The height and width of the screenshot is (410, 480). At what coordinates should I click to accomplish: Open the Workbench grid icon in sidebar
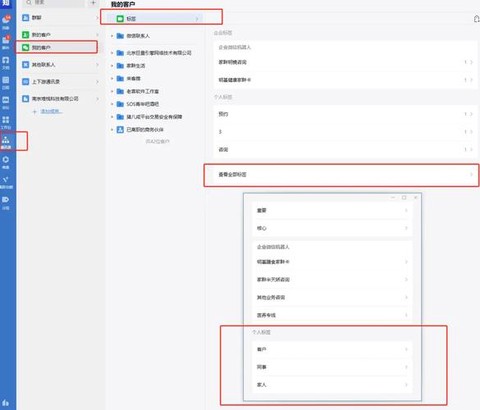(x=6, y=122)
